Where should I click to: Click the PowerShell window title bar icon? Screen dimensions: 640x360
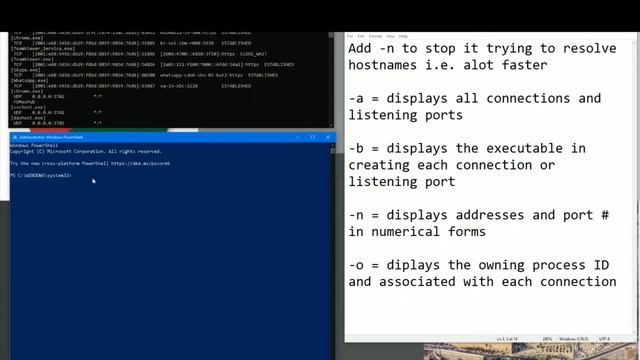[15, 137]
